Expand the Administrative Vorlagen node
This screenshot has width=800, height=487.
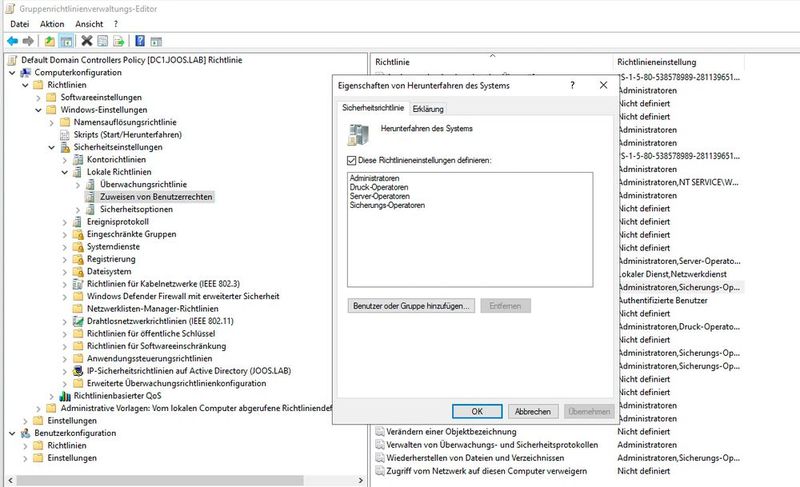point(38,408)
